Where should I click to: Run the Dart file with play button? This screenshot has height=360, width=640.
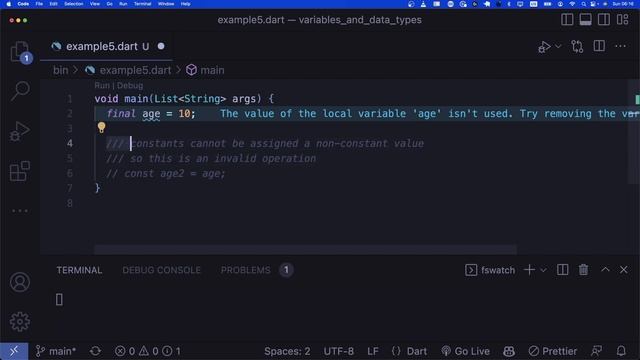click(544, 47)
